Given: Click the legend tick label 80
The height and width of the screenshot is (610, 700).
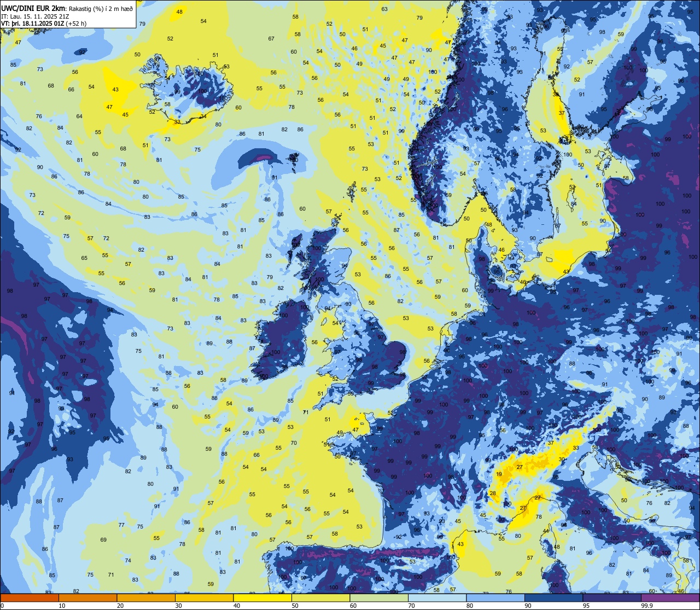Looking at the screenshot, I should (x=469, y=606).
